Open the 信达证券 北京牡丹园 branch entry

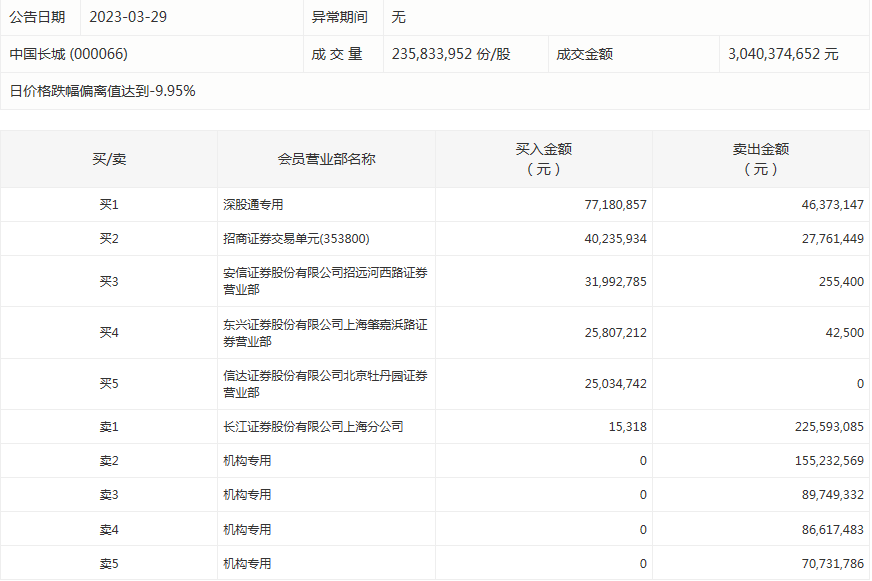325,384
